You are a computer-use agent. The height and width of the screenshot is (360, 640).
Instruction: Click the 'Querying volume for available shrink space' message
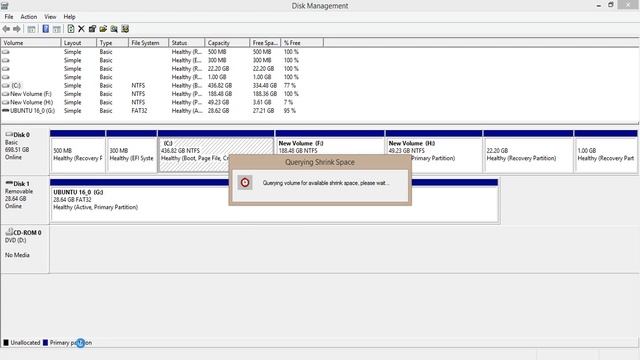pyautogui.click(x=326, y=183)
